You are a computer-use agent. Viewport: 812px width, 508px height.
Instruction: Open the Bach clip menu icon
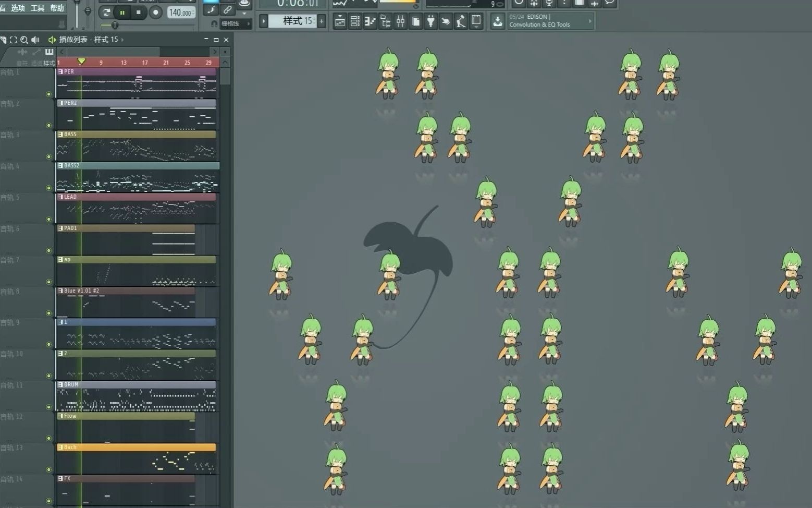(60, 447)
